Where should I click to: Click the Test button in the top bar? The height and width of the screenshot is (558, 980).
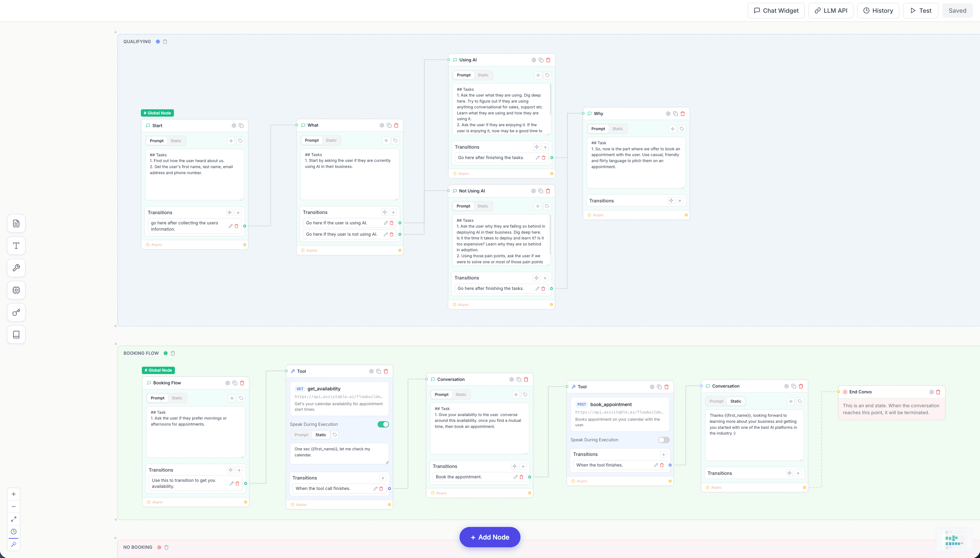[920, 10]
